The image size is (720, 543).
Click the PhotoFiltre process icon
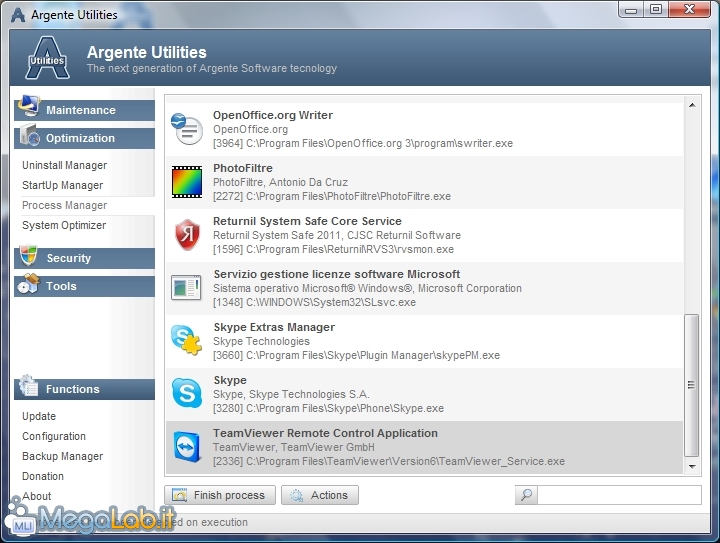(187, 182)
